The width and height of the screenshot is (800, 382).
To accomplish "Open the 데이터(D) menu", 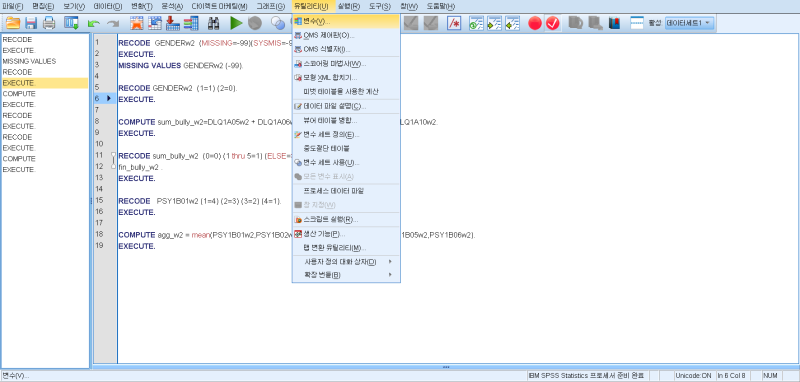I will (108, 7).
